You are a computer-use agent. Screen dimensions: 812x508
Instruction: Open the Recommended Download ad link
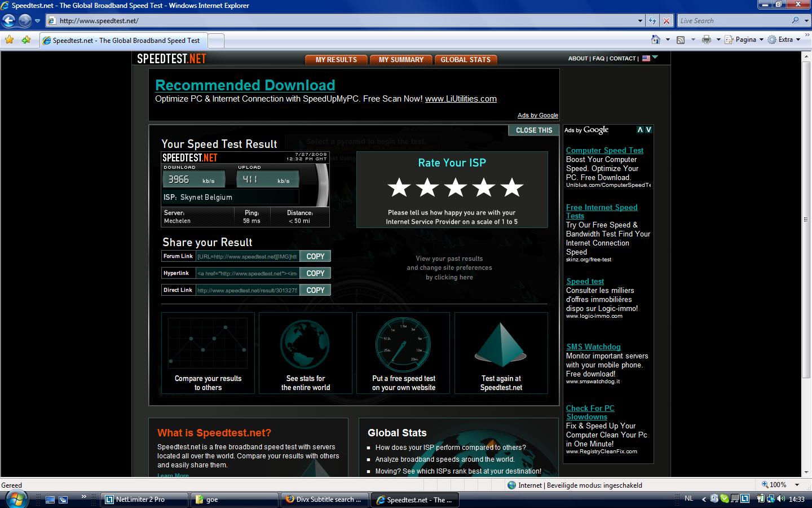pos(245,85)
